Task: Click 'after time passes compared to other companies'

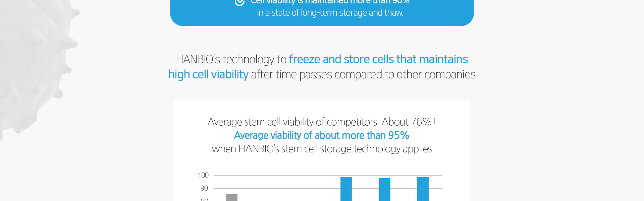Action: (x=363, y=74)
